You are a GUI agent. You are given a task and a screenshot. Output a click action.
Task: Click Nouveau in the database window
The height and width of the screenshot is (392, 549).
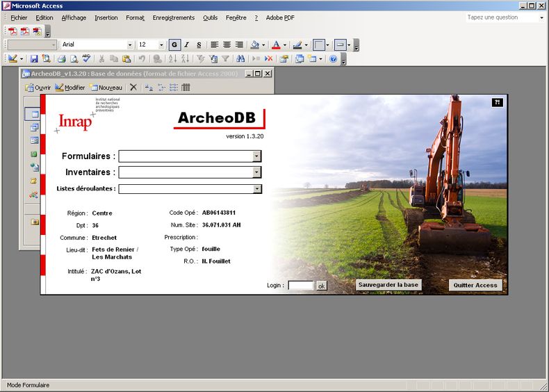click(x=106, y=88)
